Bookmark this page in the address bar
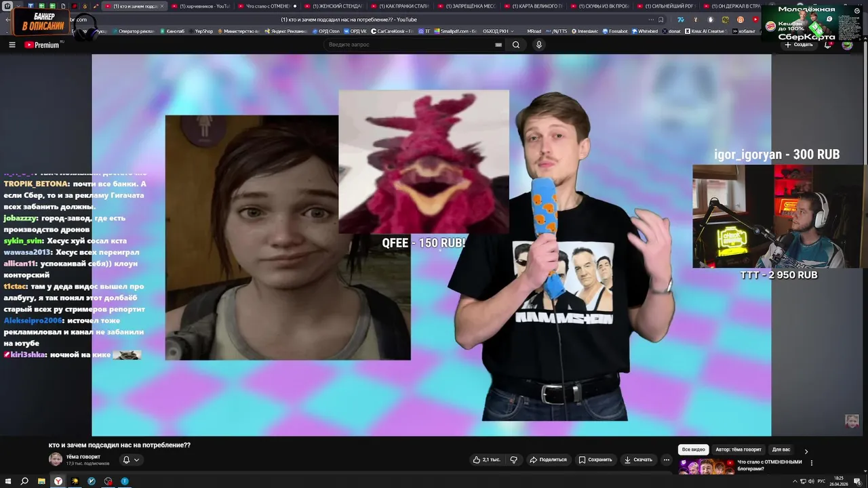 coord(661,20)
